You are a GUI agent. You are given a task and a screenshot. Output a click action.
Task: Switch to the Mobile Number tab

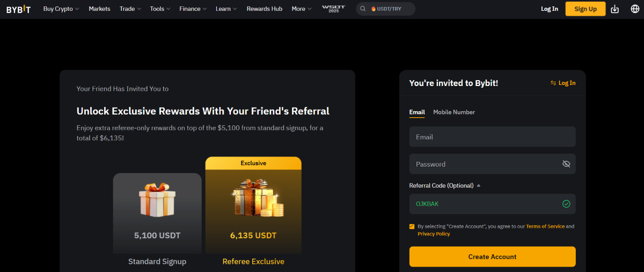(x=454, y=112)
